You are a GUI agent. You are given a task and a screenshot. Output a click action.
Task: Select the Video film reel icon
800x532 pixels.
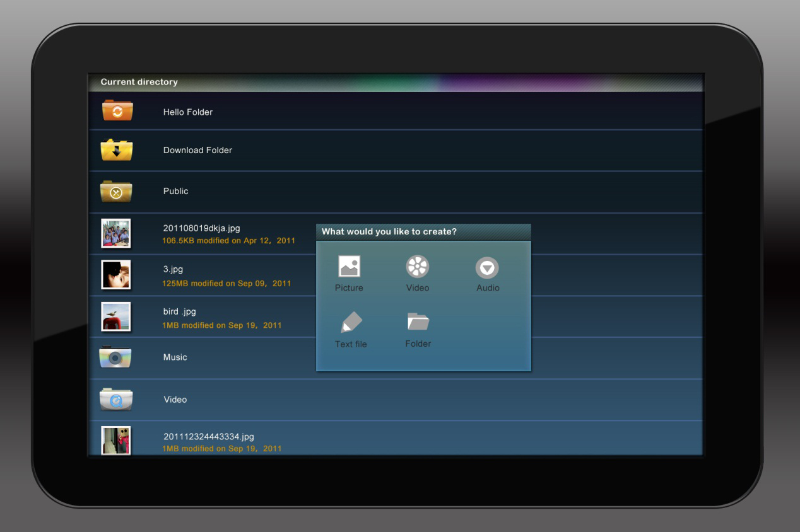(417, 267)
